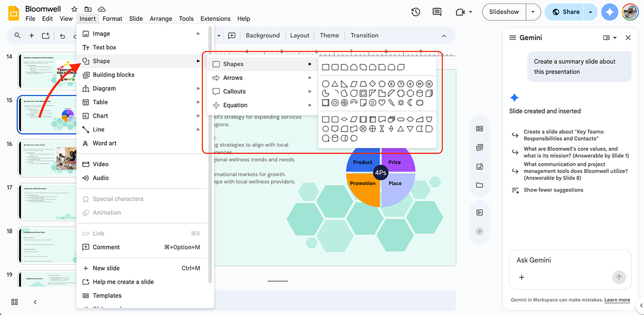Image resolution: width=644 pixels, height=315 pixels.
Task: Select the heart shape from the shapes grid
Action: (x=381, y=102)
